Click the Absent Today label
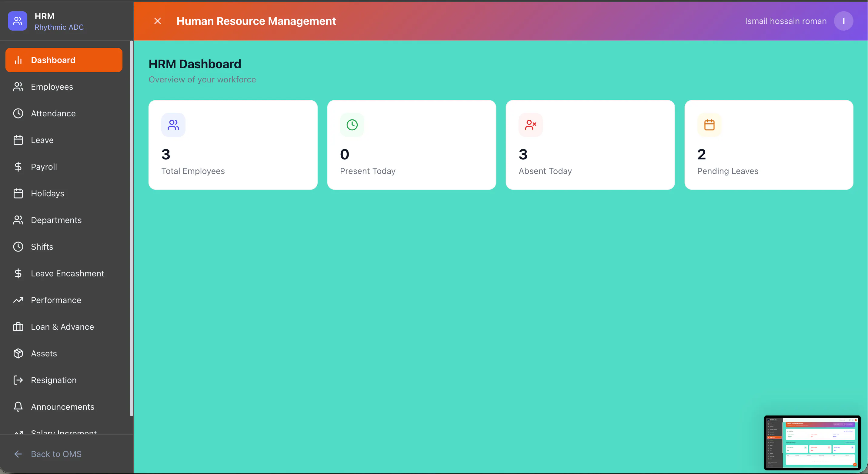The width and height of the screenshot is (868, 474). (545, 171)
